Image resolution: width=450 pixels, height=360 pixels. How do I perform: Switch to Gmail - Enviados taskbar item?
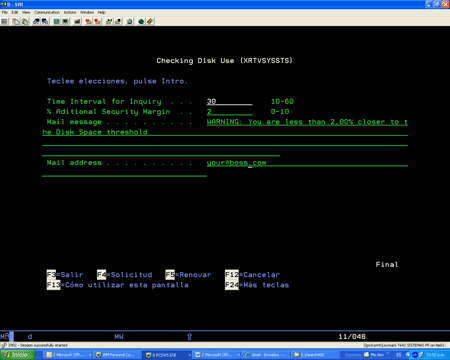(265, 355)
